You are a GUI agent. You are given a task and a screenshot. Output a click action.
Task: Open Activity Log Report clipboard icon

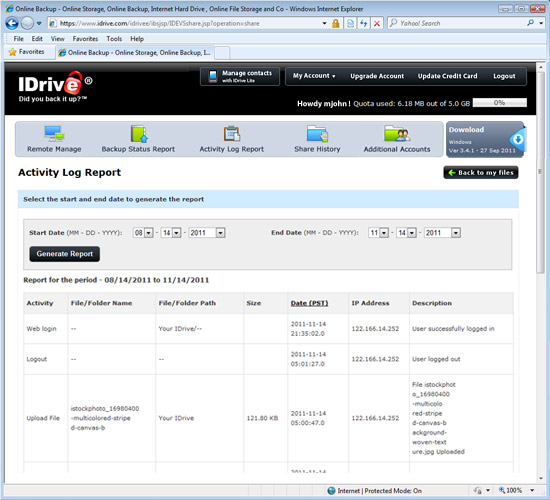232,134
